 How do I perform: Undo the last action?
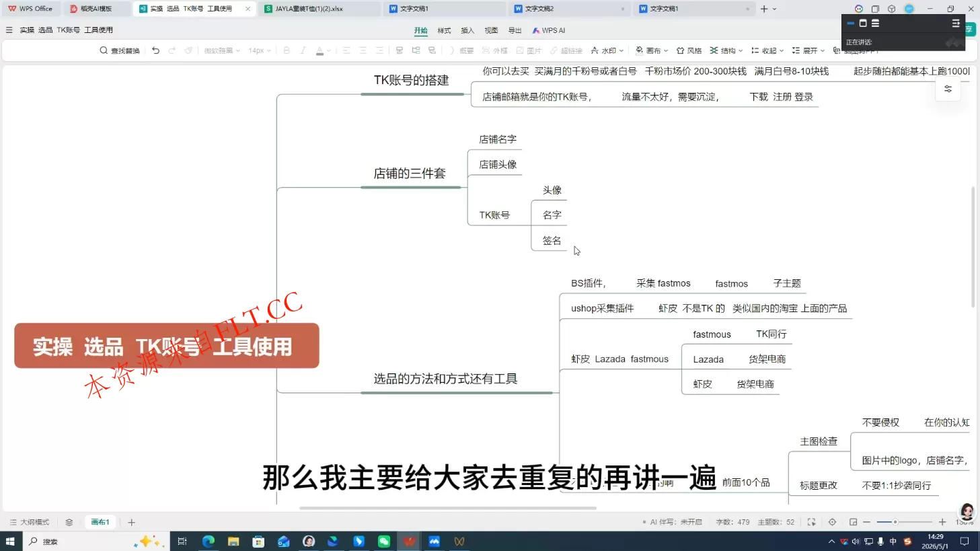[x=155, y=50]
